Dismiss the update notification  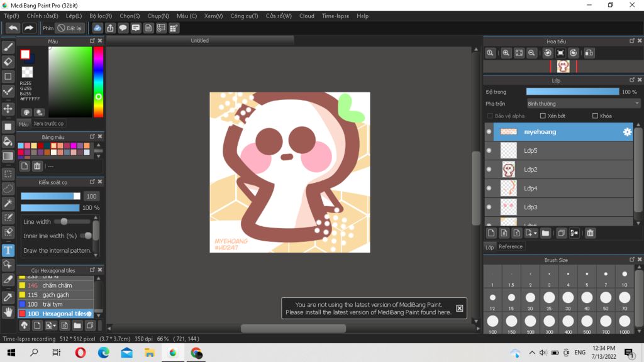(460, 308)
